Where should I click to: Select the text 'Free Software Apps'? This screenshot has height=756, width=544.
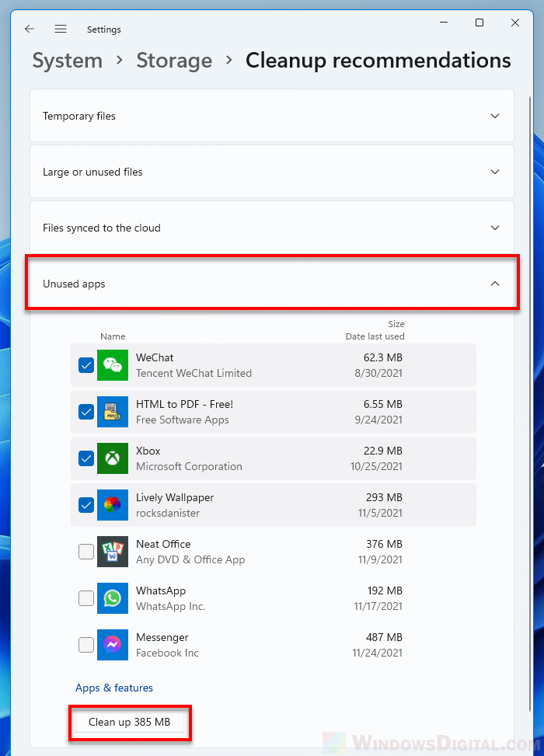183,420
